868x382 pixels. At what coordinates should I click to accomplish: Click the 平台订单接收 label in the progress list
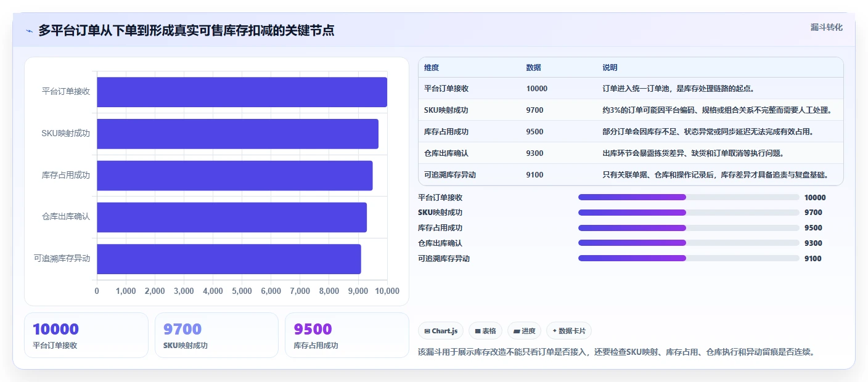tap(440, 198)
